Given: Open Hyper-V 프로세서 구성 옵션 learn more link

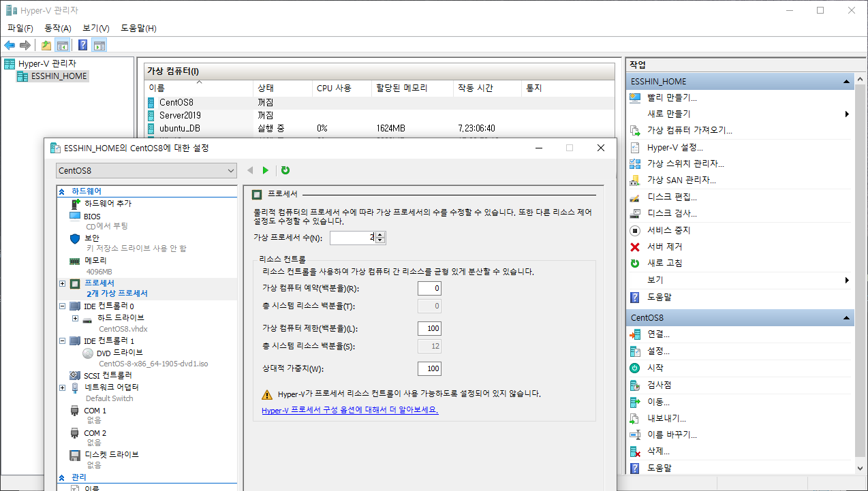Looking at the screenshot, I should [x=350, y=411].
